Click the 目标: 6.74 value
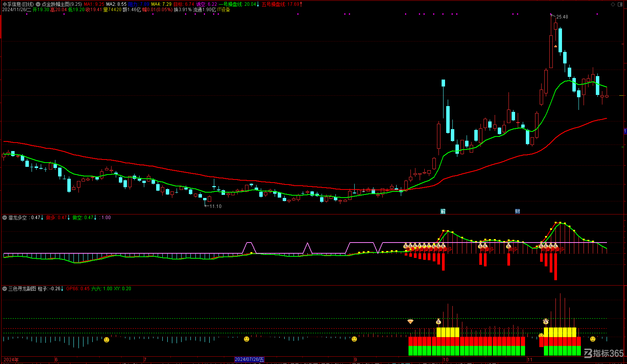The image size is (627, 364). click(x=184, y=4)
